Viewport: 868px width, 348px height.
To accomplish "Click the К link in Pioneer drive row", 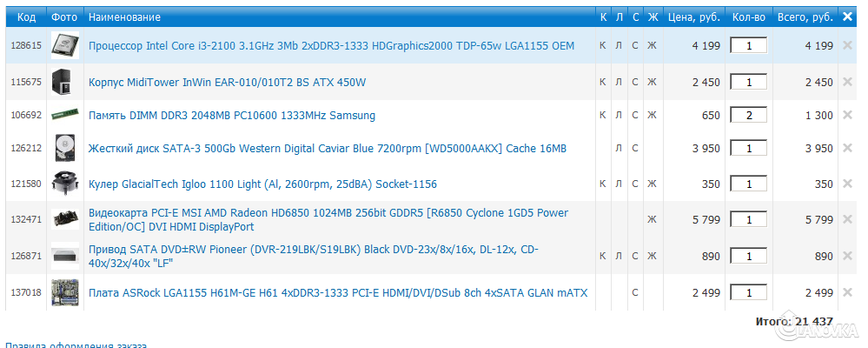I will coord(603,256).
